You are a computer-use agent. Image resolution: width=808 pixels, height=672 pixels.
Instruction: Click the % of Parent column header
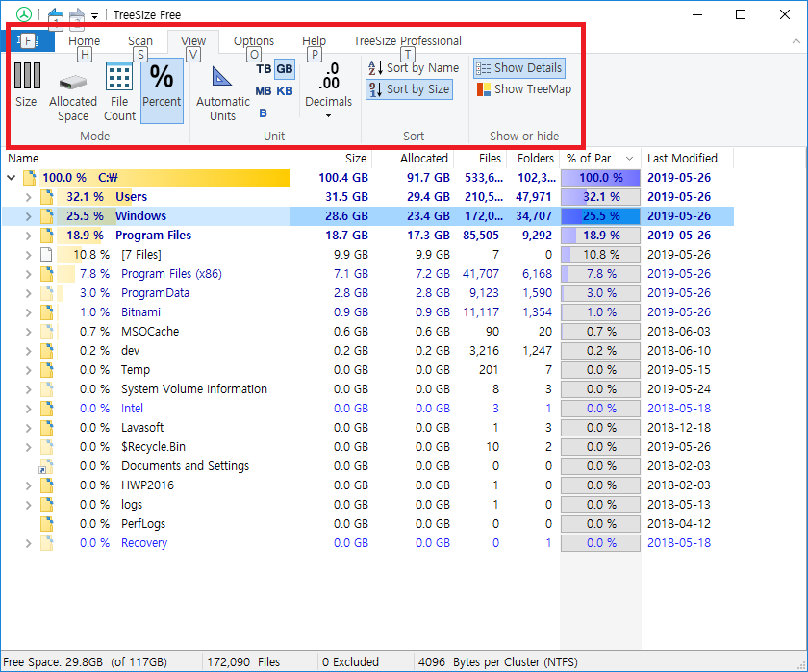(x=600, y=158)
